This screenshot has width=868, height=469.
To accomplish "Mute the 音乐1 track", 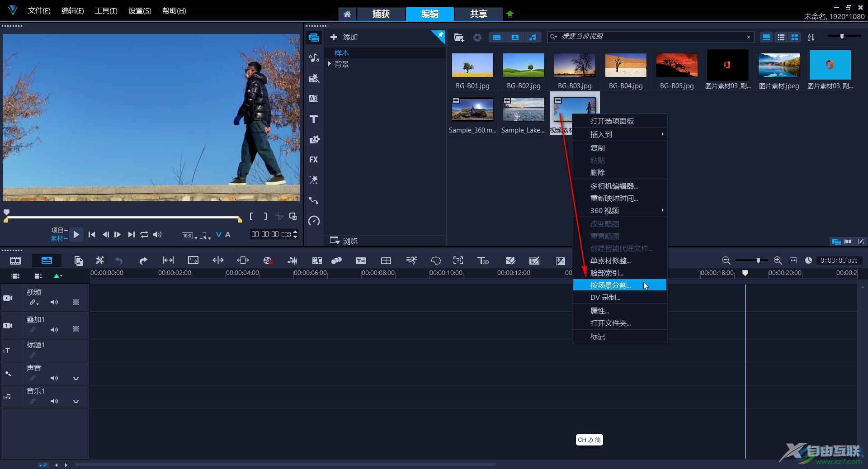I will pos(54,401).
